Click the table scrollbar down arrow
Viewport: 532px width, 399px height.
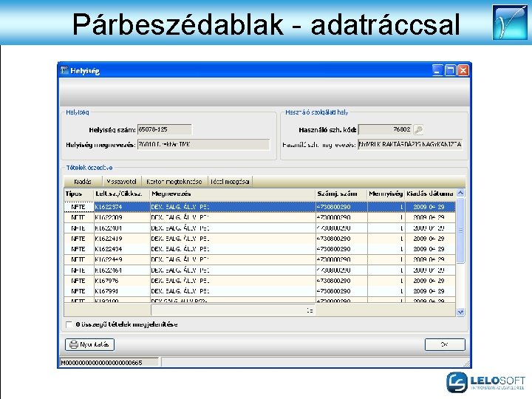click(x=460, y=312)
